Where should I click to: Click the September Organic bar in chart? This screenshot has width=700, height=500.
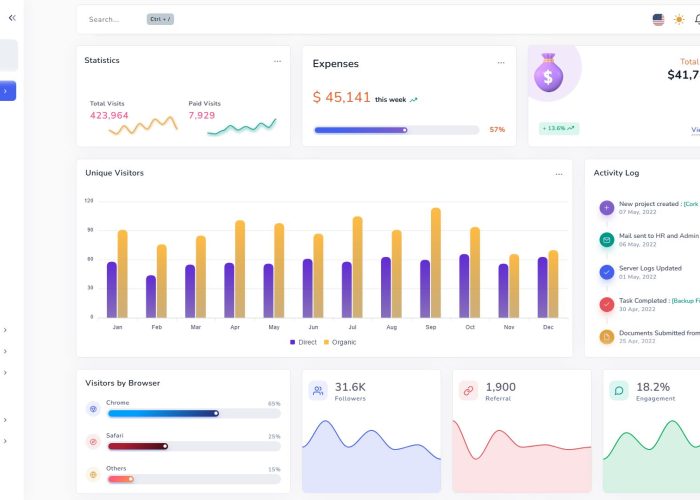pos(436,263)
